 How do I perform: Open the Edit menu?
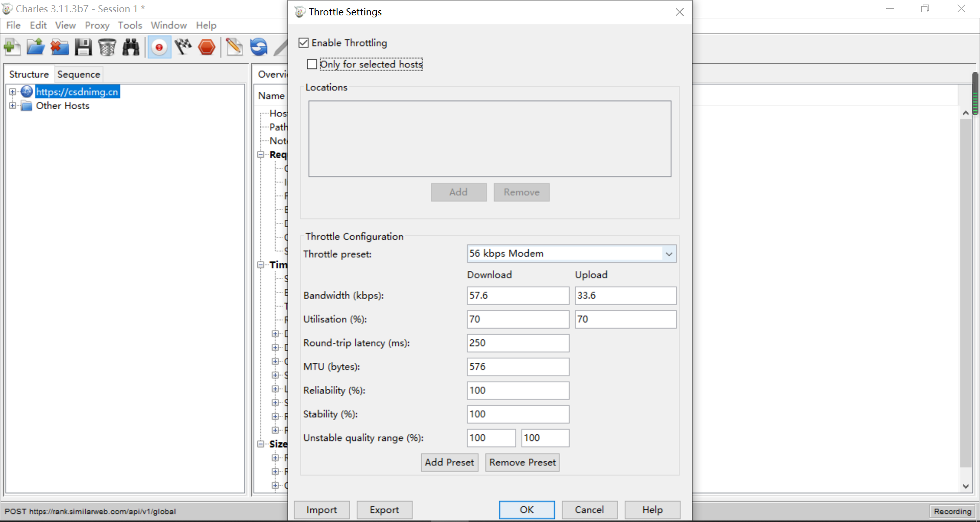pos(38,25)
